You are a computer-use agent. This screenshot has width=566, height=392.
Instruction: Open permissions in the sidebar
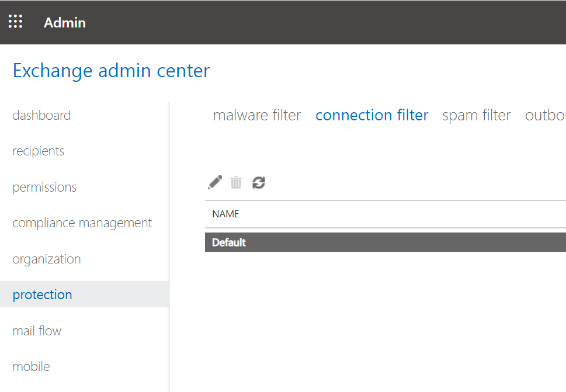pos(44,187)
